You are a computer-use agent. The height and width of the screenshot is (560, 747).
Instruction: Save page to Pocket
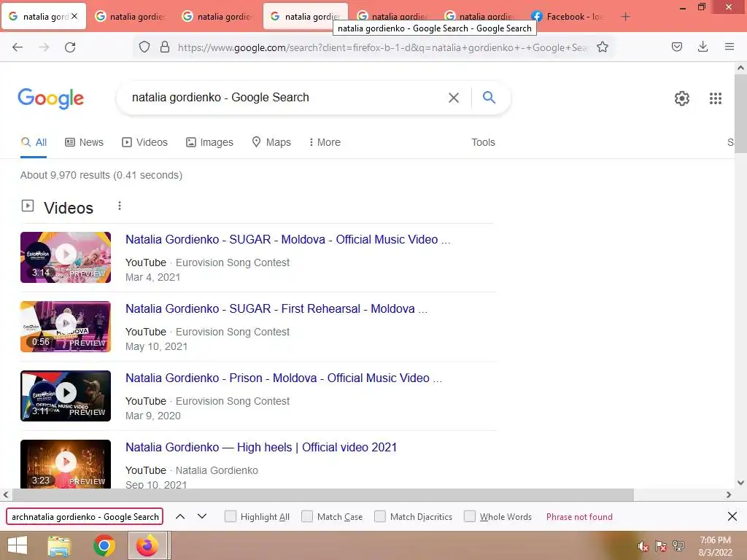(676, 47)
